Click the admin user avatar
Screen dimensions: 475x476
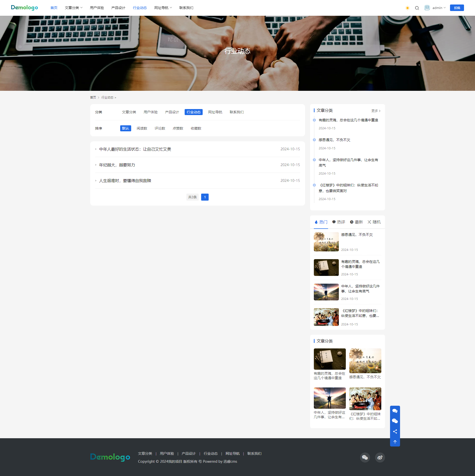(x=427, y=8)
